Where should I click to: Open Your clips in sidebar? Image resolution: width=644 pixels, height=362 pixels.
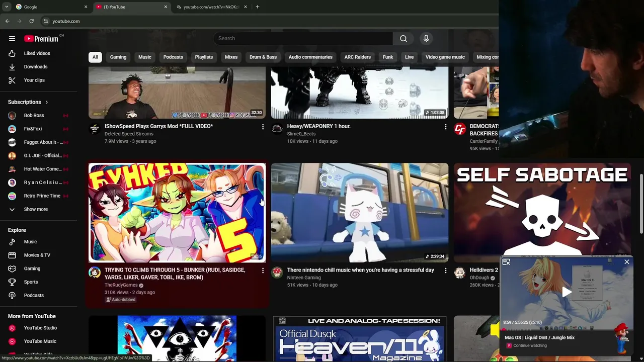pos(34,80)
